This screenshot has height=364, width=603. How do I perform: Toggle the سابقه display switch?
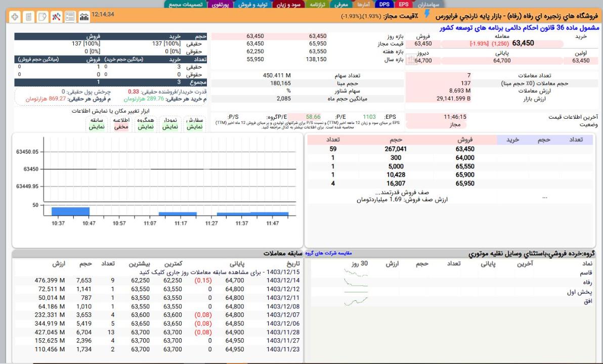[97, 124]
